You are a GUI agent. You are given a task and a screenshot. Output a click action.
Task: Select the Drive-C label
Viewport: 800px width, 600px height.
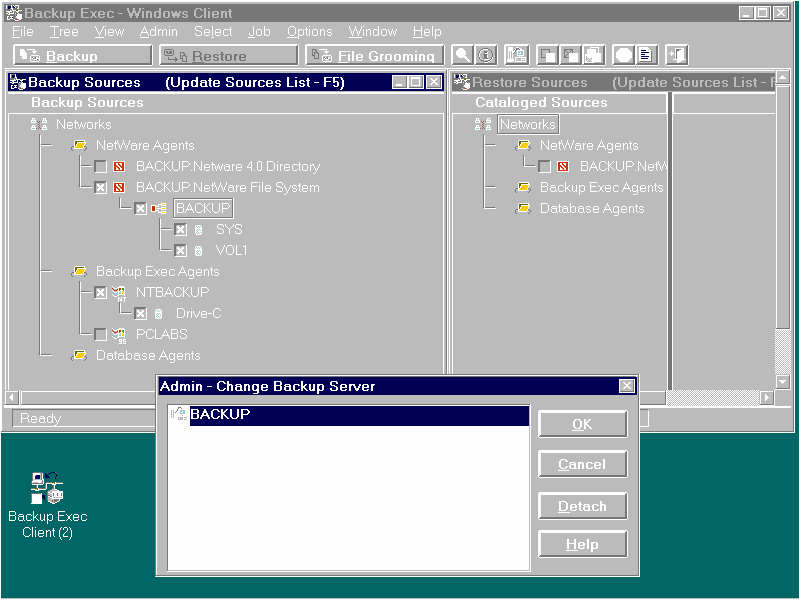pos(198,313)
